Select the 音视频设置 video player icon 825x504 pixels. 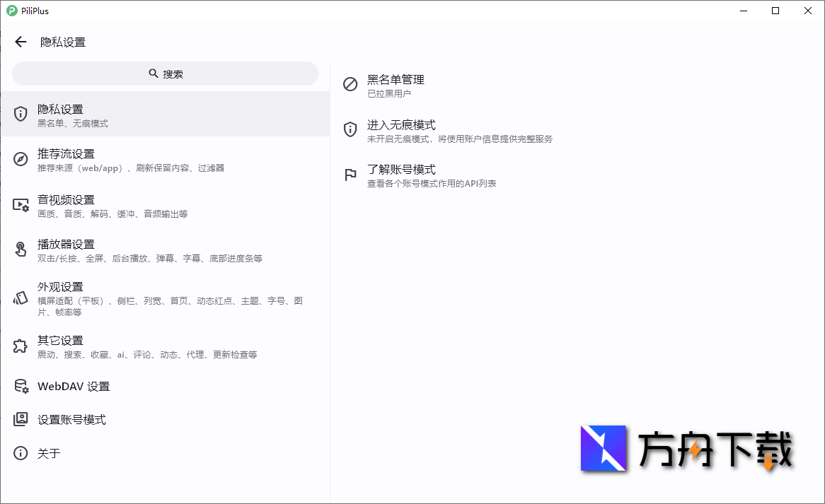coord(21,204)
